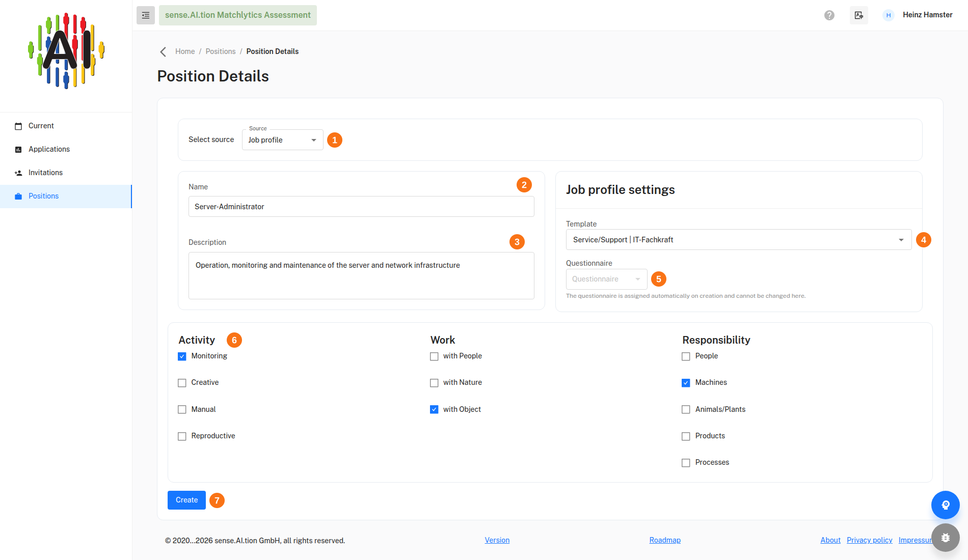This screenshot has width=968, height=560.
Task: Click into the Description text area
Action: tap(361, 275)
